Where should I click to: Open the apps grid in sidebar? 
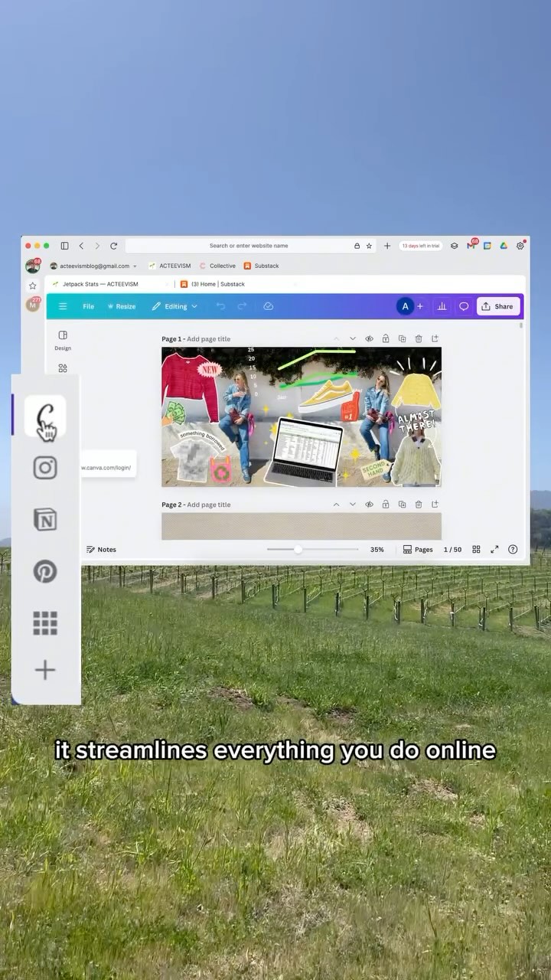(45, 623)
